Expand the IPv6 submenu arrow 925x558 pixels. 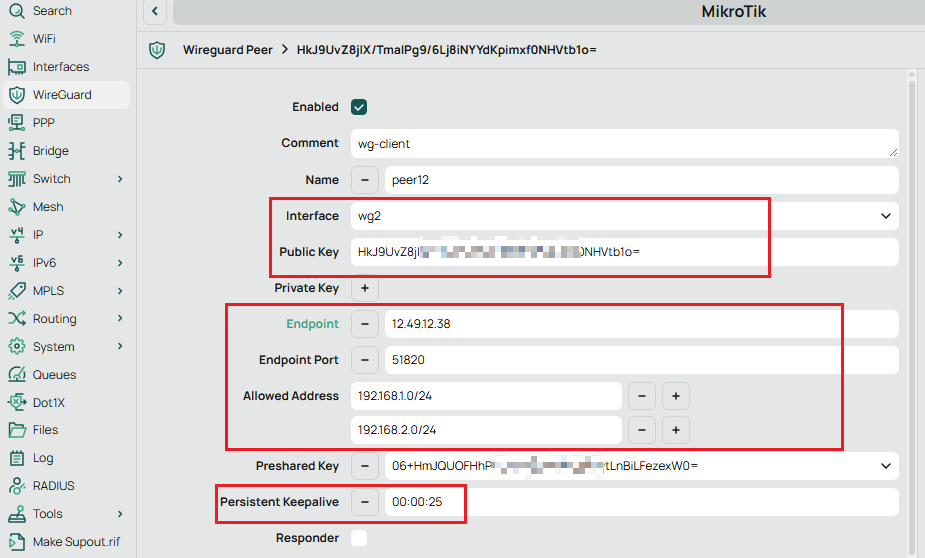pos(120,262)
